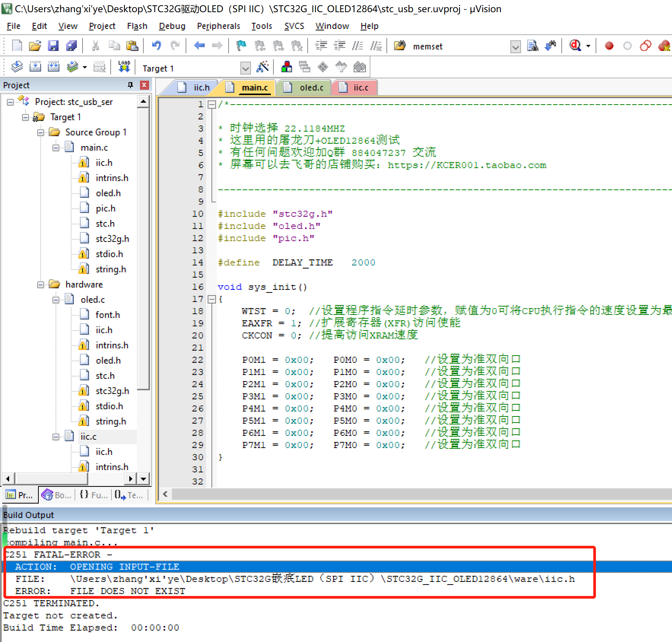Fold sys_init function at line 17
Viewport: 672px width, 642px height.
tap(212, 299)
